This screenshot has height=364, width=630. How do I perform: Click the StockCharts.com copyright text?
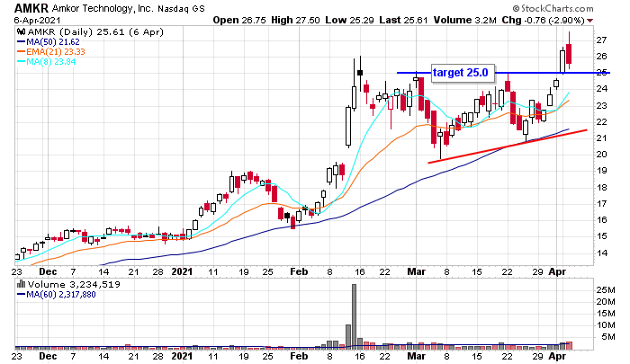pos(553,8)
